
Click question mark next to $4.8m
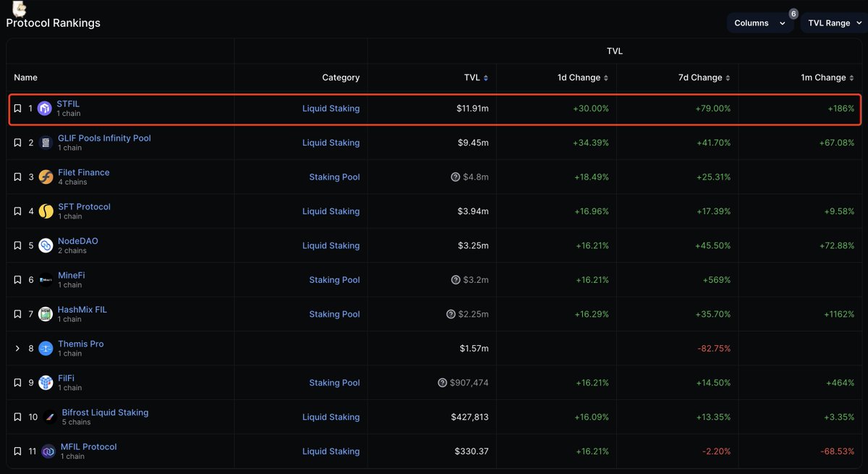(456, 177)
